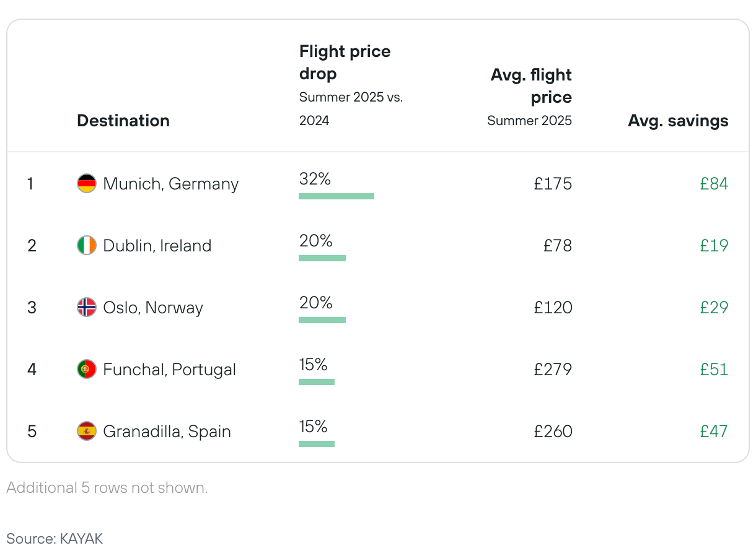
Task: Click the Portugal flag icon
Action: coord(86,370)
